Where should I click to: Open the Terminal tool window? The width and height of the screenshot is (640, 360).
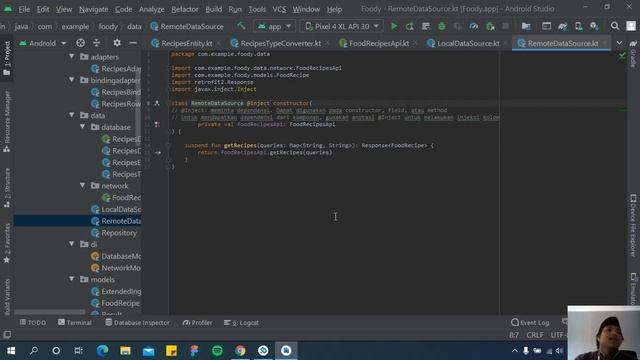(x=75, y=322)
